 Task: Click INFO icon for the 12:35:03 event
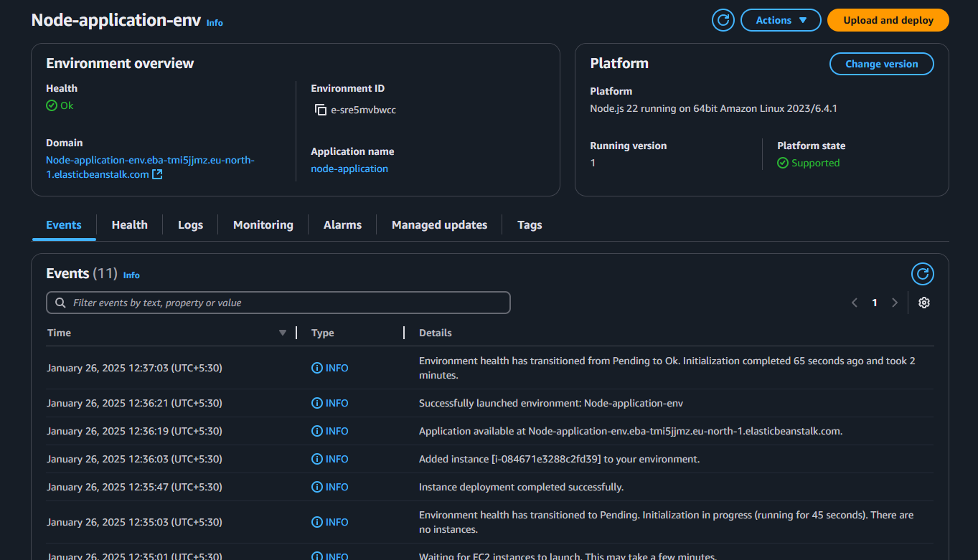pos(316,522)
